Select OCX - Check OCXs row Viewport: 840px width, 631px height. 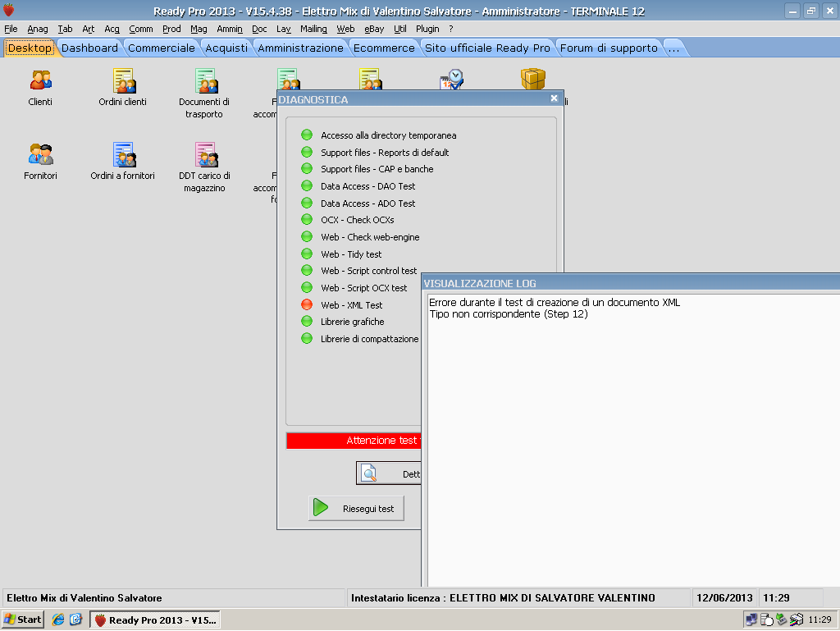pyautogui.click(x=358, y=220)
